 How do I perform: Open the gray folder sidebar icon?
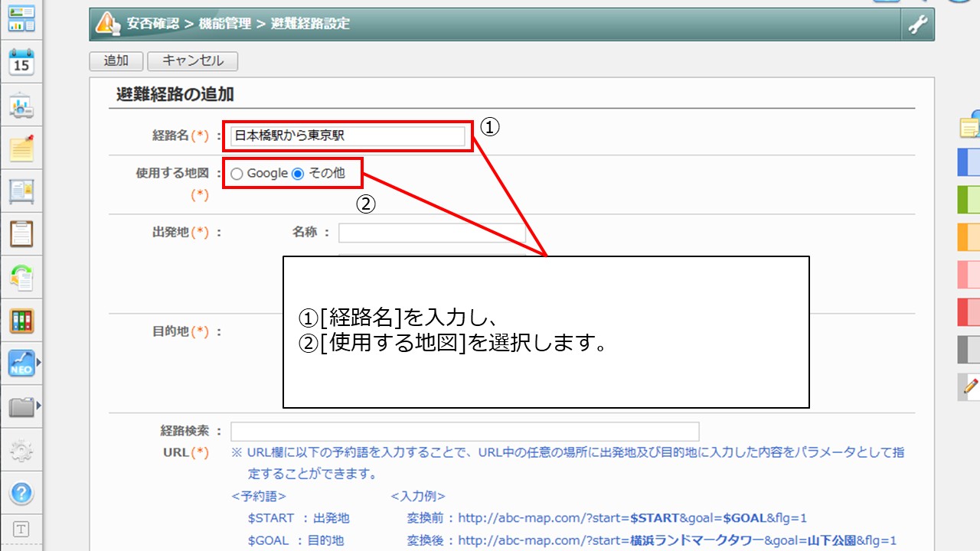[x=21, y=406]
